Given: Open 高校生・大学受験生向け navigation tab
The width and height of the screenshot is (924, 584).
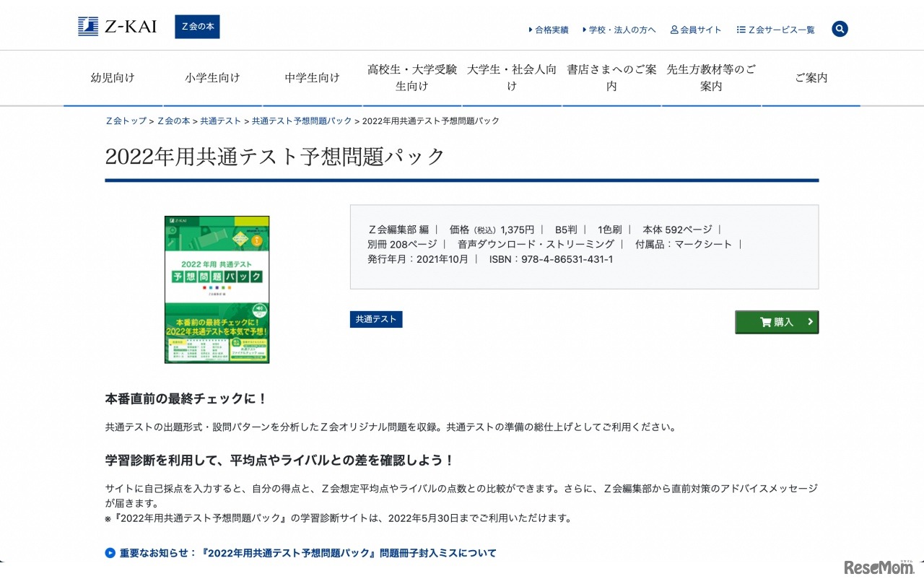Looking at the screenshot, I should 412,78.
